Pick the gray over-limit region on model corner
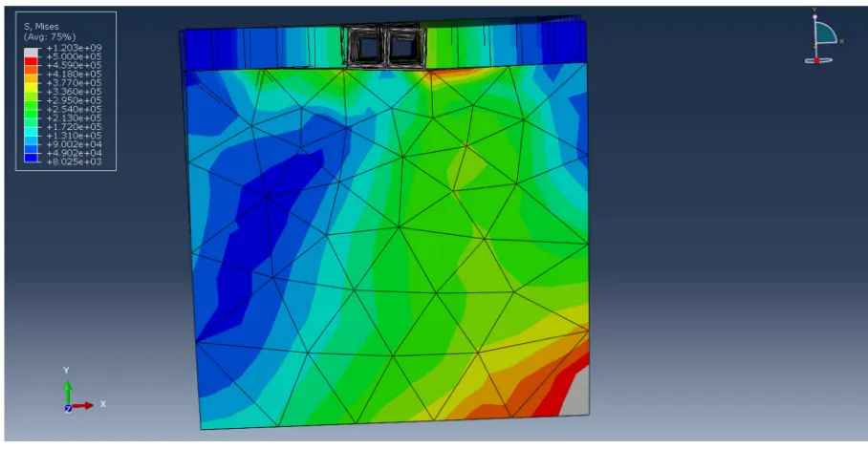This screenshot has width=868, height=449. click(x=575, y=396)
